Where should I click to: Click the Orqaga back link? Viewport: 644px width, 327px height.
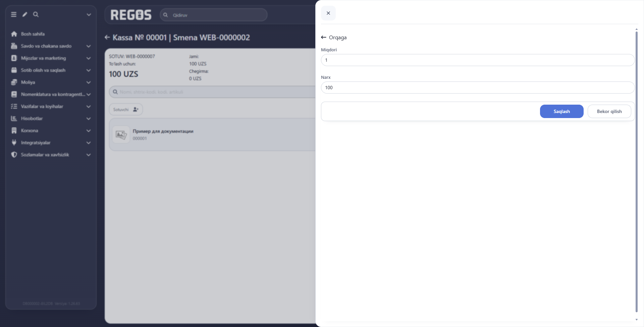[334, 37]
